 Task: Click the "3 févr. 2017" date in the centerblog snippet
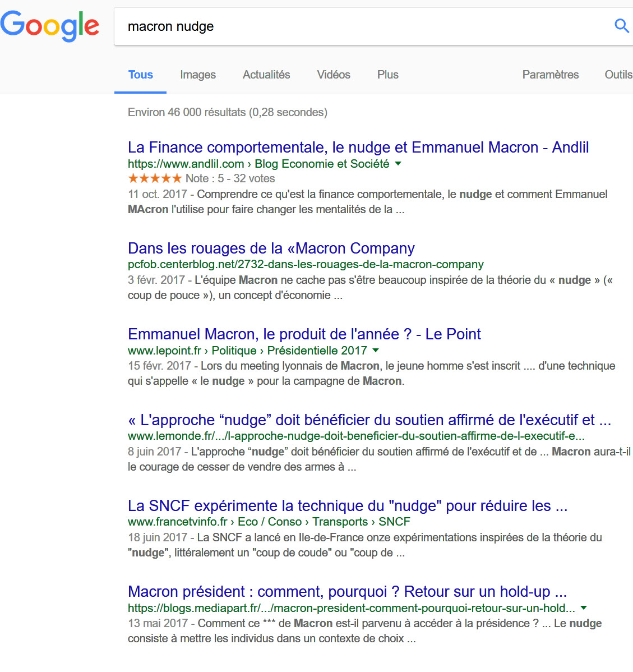pyautogui.click(x=156, y=280)
